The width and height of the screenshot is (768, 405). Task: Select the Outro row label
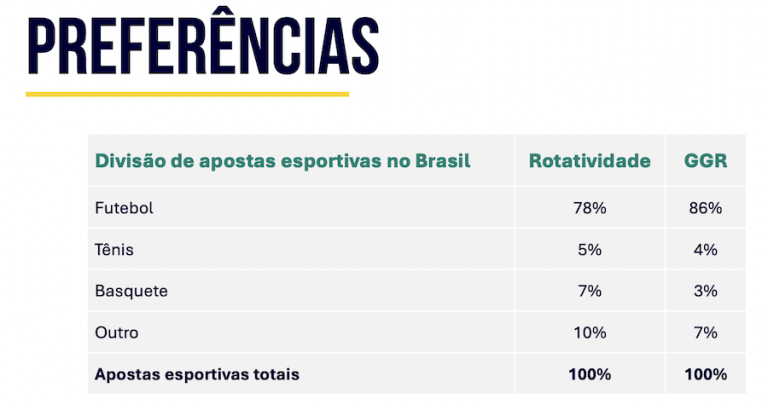116,332
